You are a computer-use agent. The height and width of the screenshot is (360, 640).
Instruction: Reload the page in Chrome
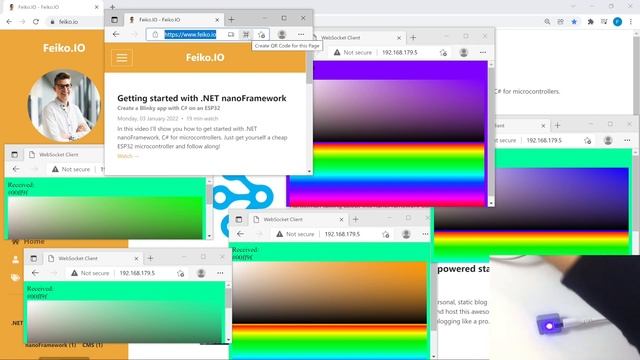tap(36, 22)
